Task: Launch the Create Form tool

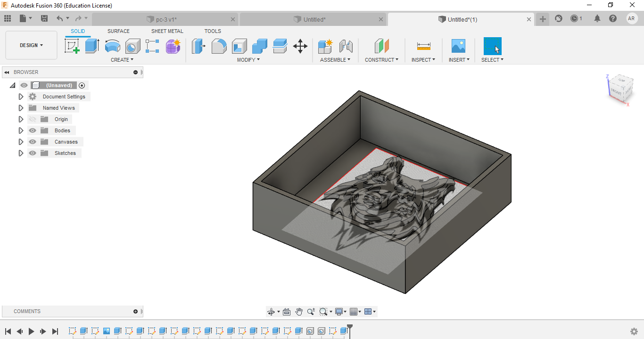Action: coord(173,46)
